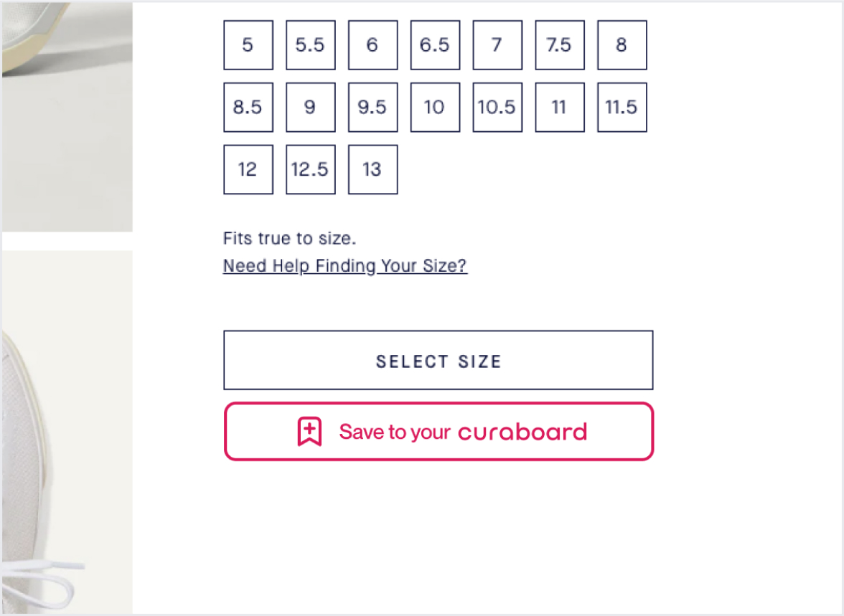Viewport: 844px width, 616px height.
Task: Select size 9
Action: pos(311,107)
